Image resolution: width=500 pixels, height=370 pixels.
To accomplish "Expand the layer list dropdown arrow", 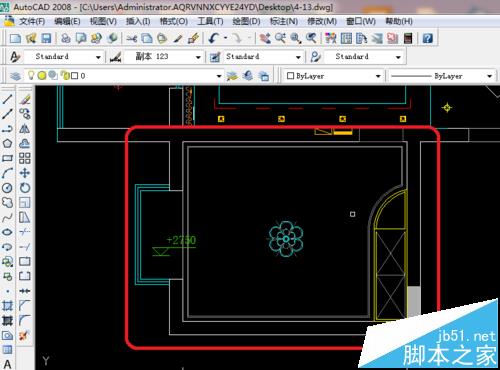I will (219, 76).
